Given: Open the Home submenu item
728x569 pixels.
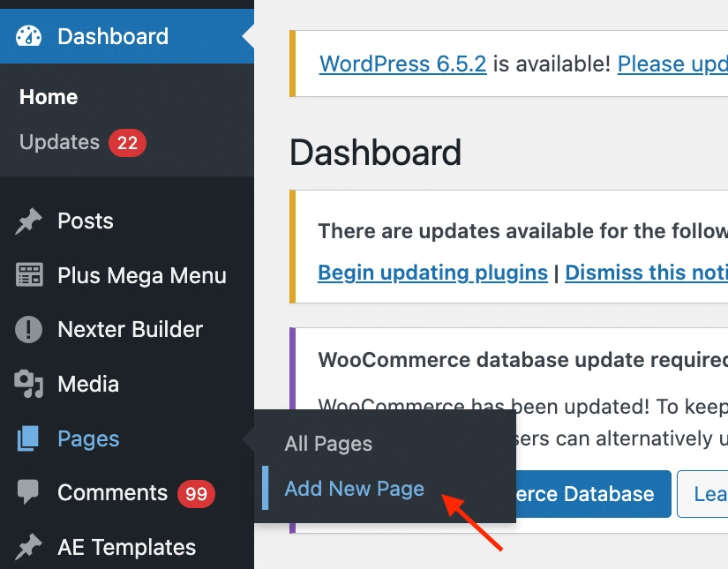Looking at the screenshot, I should pyautogui.click(x=49, y=97).
